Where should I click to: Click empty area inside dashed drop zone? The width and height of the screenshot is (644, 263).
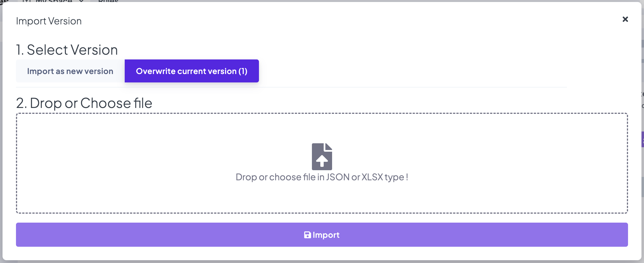[140, 163]
